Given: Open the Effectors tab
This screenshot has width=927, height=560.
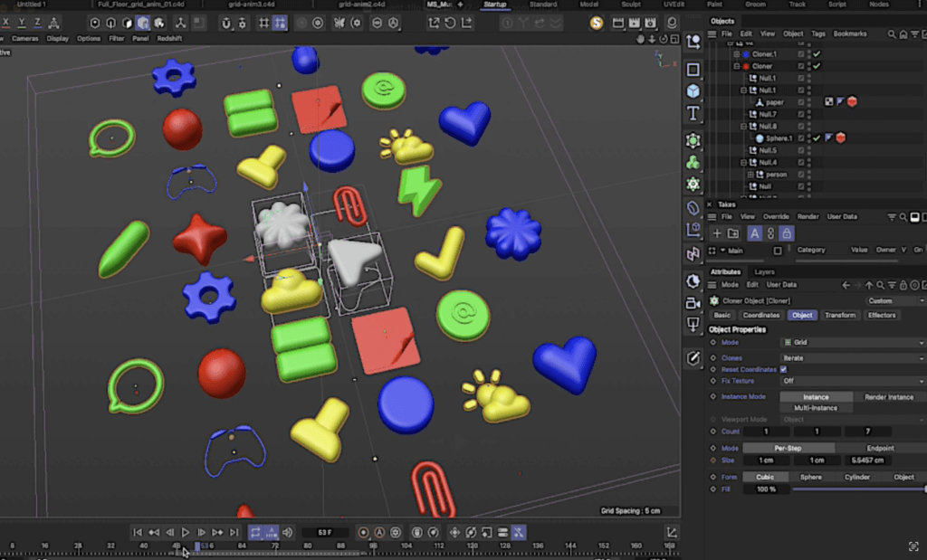Looking at the screenshot, I should click(x=882, y=315).
